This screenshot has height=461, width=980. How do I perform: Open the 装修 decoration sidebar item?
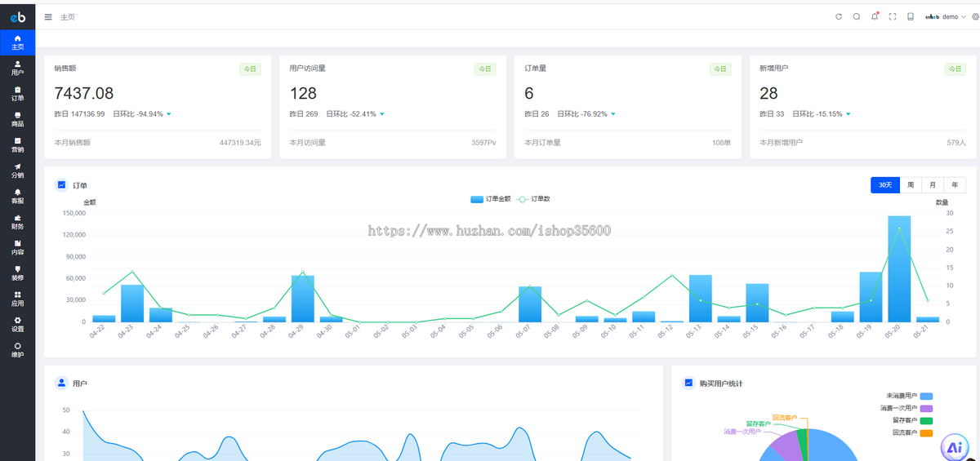[17, 273]
